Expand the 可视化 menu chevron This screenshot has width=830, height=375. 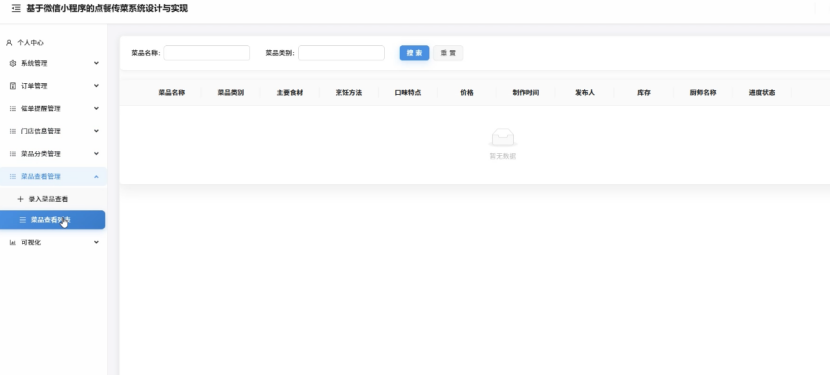pyautogui.click(x=96, y=242)
